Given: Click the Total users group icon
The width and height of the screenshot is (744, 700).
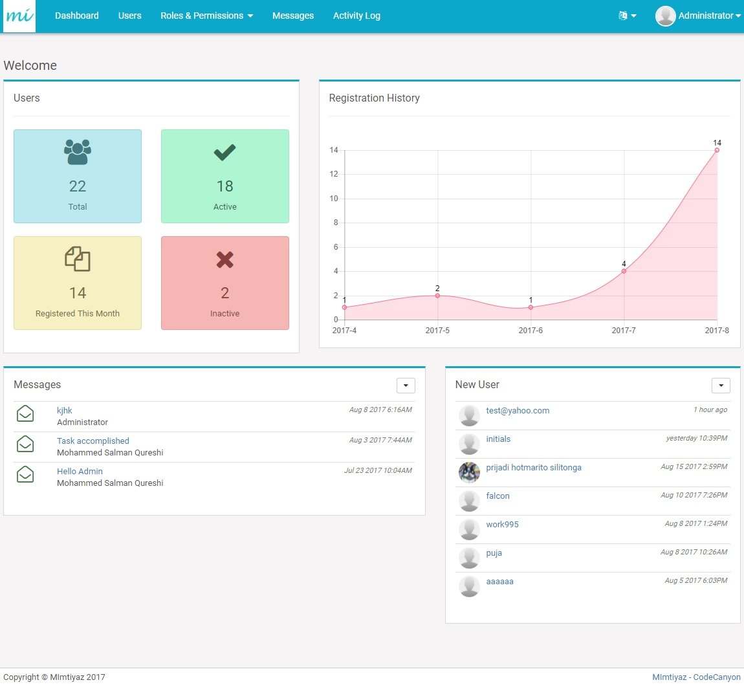Looking at the screenshot, I should [x=78, y=152].
